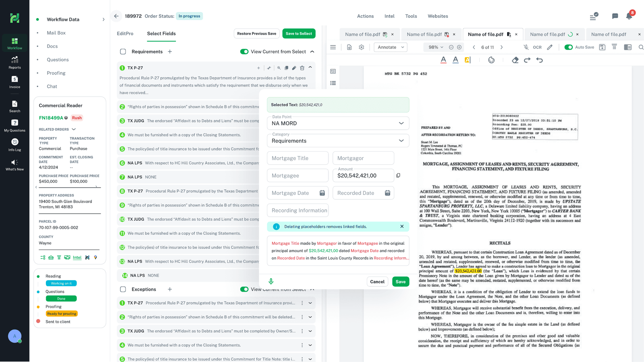Open the Tools menu

coord(411,16)
